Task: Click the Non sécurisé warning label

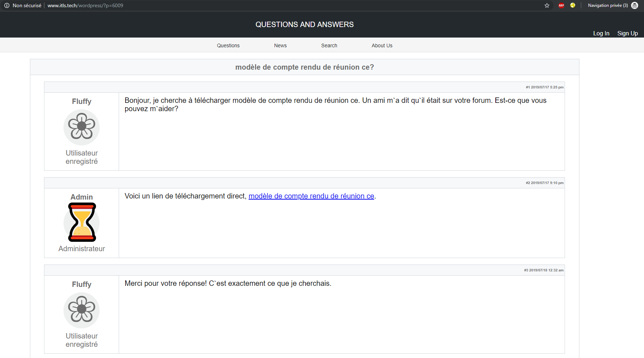Action: (27, 5)
